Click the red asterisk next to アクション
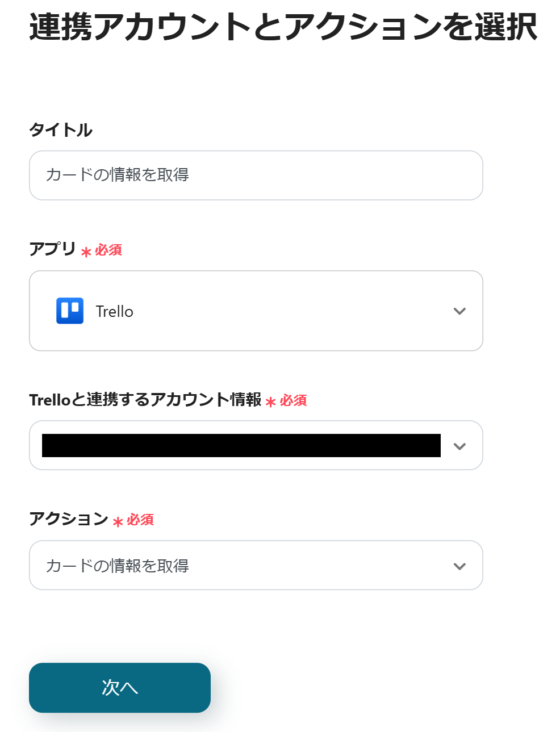Image resolution: width=560 pixels, height=732 pixels. (x=118, y=522)
